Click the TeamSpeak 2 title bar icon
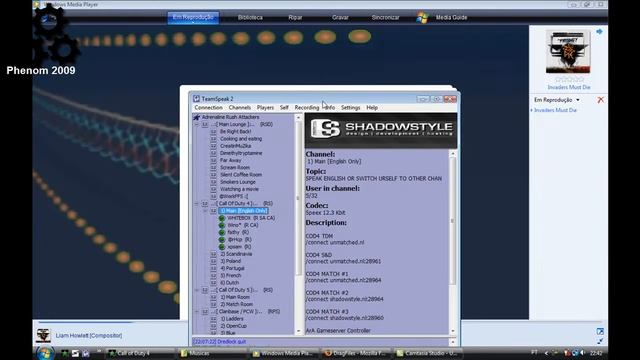Viewport: 640px width, 360px height. [x=196, y=99]
